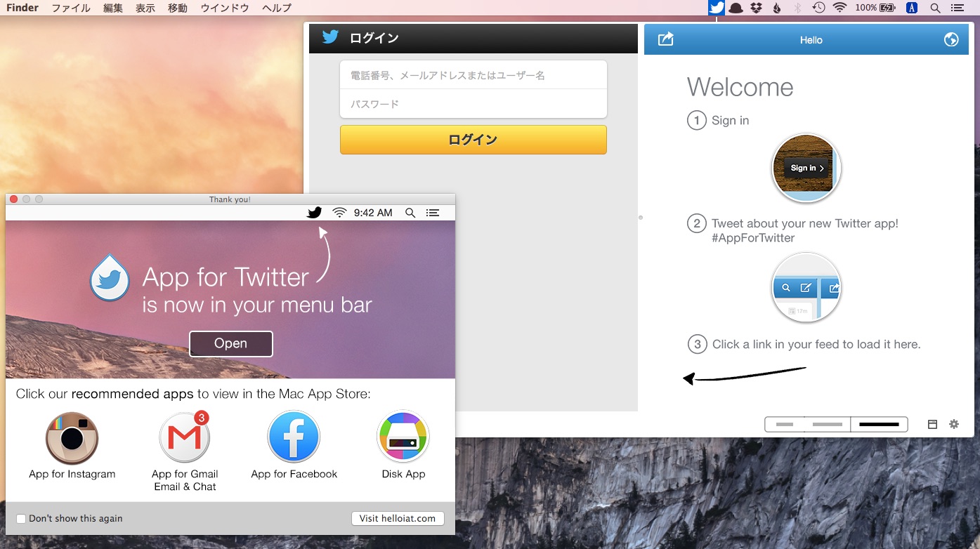The height and width of the screenshot is (549, 980).
Task: Open the ウインドウ menu
Action: point(225,8)
